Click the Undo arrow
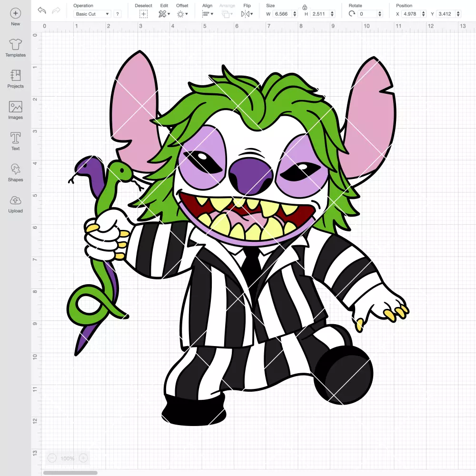Image resolution: width=476 pixels, height=476 pixels. [x=42, y=10]
